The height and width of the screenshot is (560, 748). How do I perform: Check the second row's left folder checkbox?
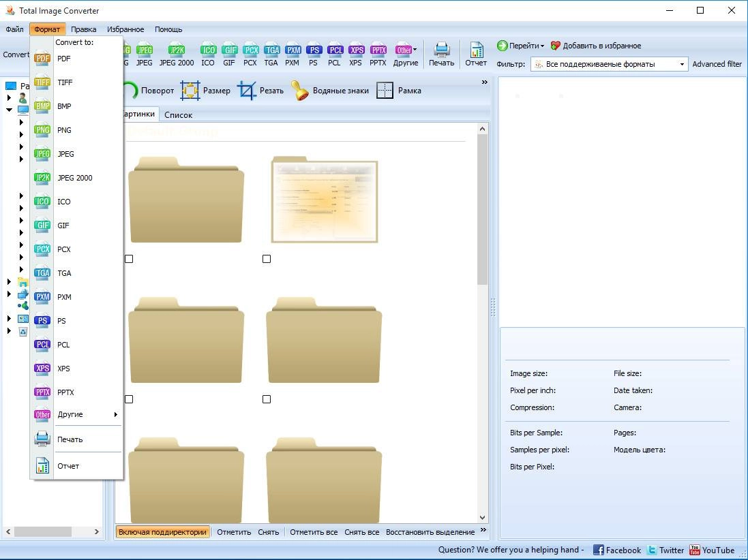tap(129, 399)
